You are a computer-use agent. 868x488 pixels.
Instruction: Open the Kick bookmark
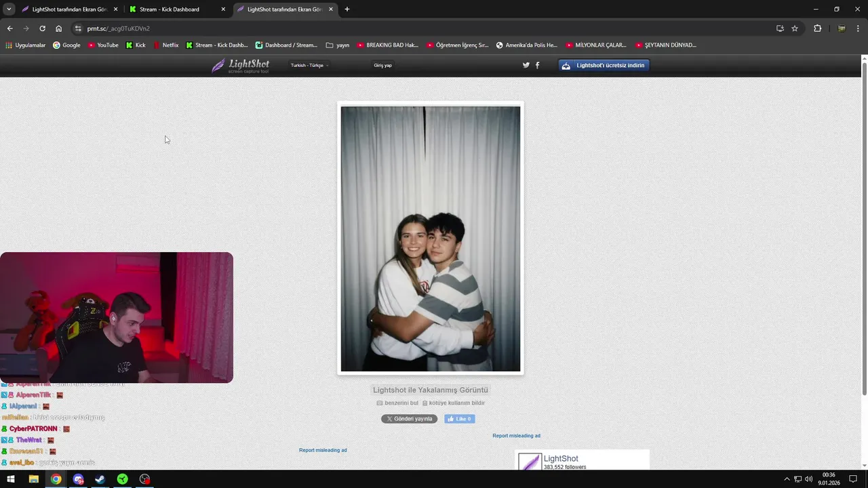[136, 45]
